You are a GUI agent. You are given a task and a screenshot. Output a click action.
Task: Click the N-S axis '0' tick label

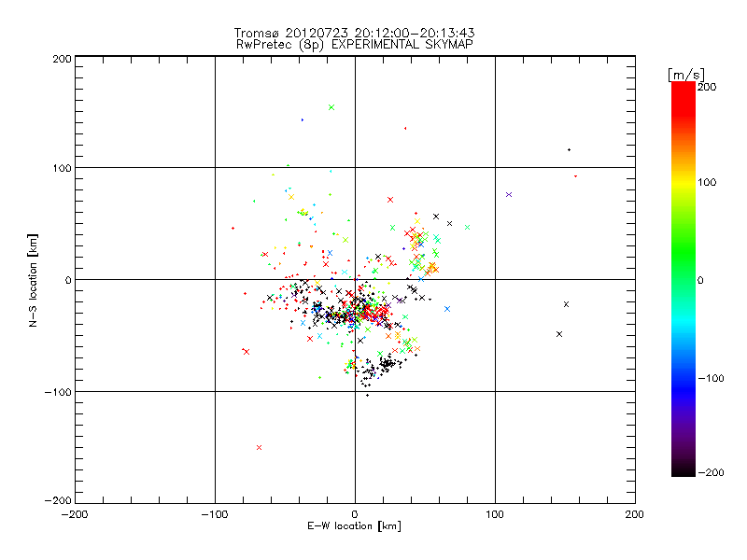tap(68, 280)
